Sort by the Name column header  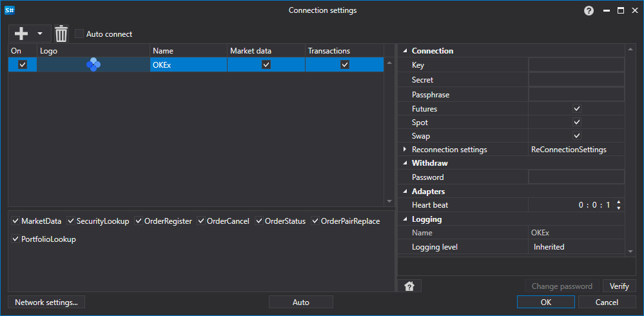click(188, 51)
